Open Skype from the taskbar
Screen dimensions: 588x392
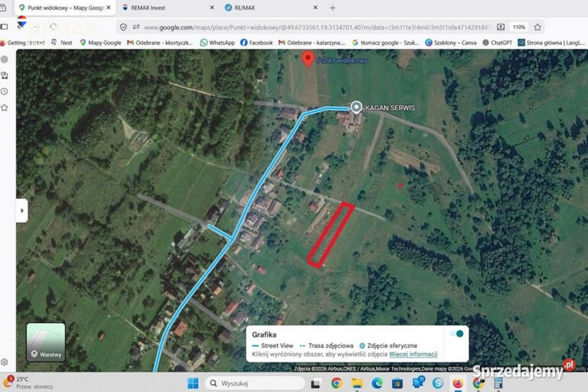pyautogui.click(x=437, y=383)
